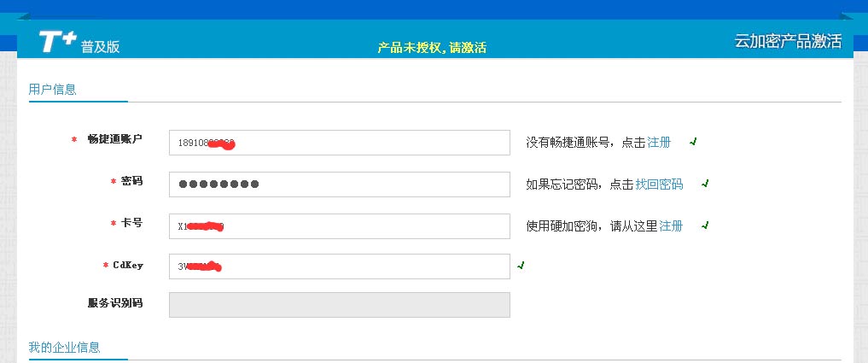This screenshot has height=363, width=868.
Task: Click the 畅捷通账户 field label
Action: [x=114, y=139]
